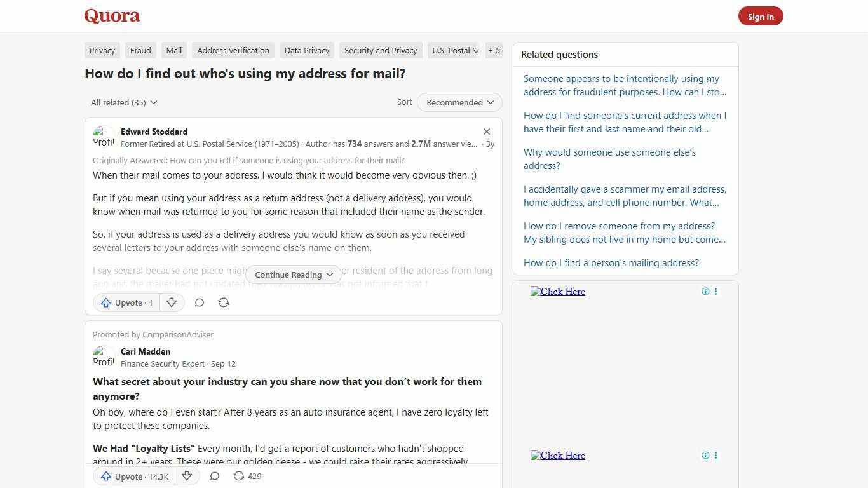Upvote Edward Stoddard's answer
Image resolution: width=868 pixels, height=488 pixels.
click(x=126, y=302)
